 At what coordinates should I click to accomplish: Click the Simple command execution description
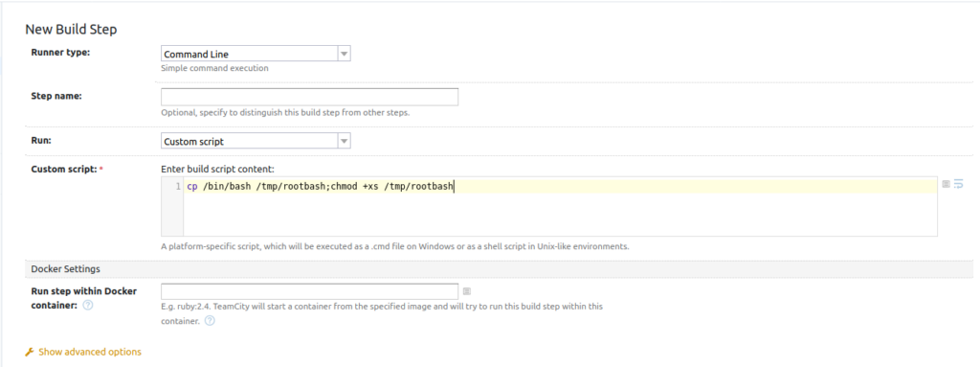pyautogui.click(x=214, y=68)
